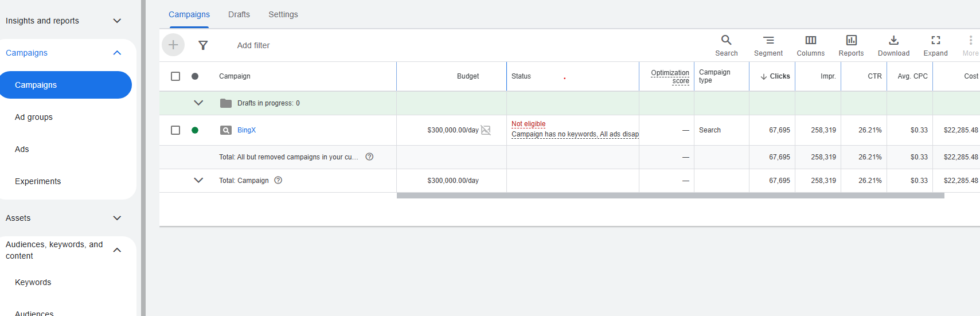
Task: Sort by the Cost column header
Action: point(971,76)
